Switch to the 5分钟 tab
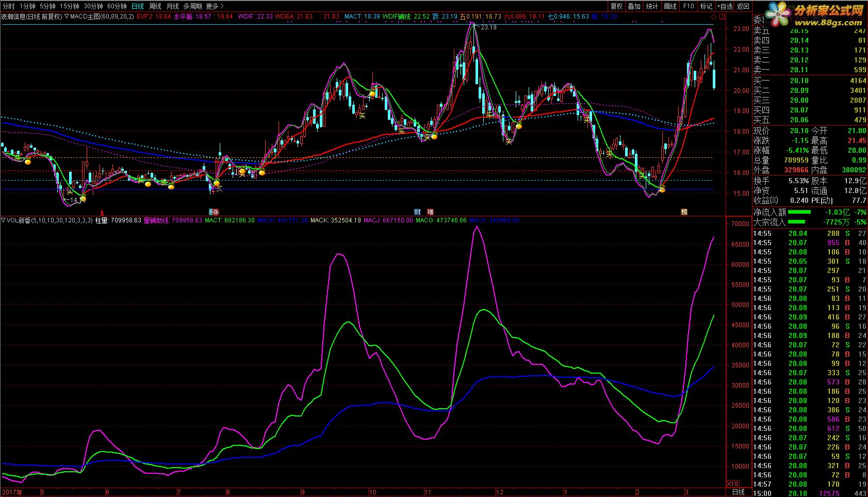This screenshot has height=497, width=868. [x=47, y=6]
